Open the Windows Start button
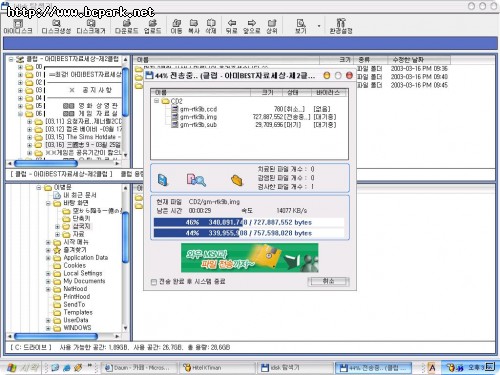The height and width of the screenshot is (375, 500). (22, 368)
